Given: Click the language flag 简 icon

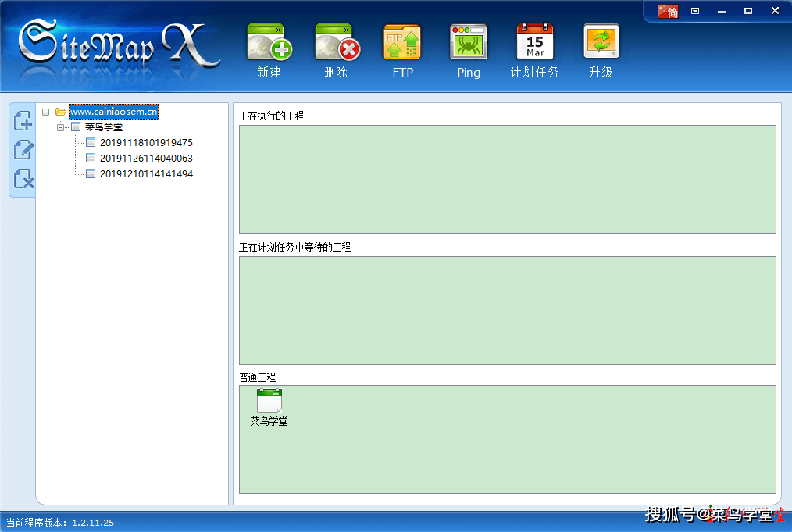Looking at the screenshot, I should (x=668, y=12).
